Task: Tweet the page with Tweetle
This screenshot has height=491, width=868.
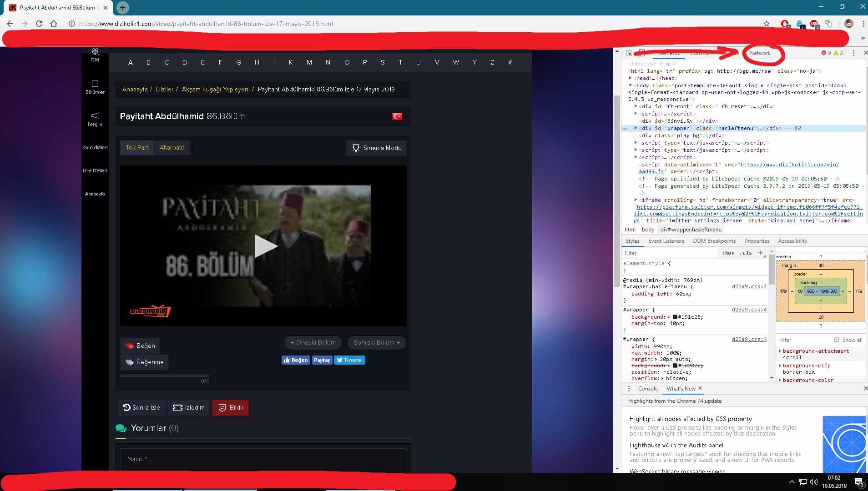Action: click(x=349, y=360)
